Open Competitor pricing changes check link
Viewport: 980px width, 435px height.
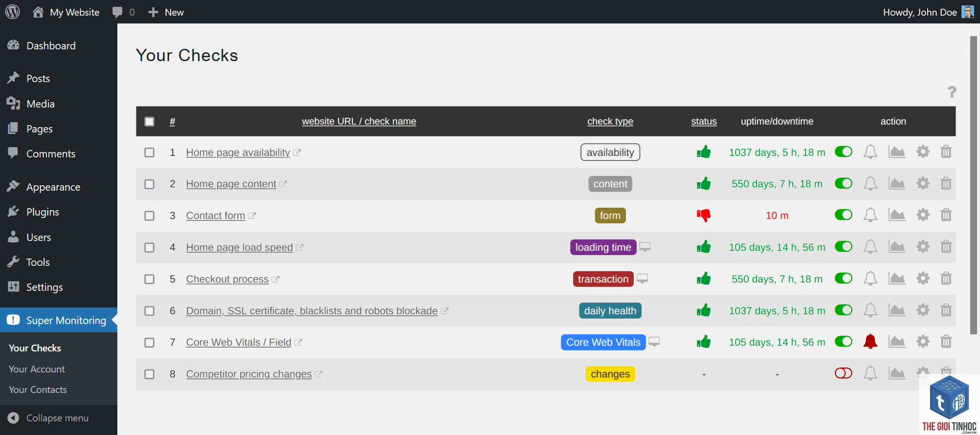pyautogui.click(x=249, y=374)
